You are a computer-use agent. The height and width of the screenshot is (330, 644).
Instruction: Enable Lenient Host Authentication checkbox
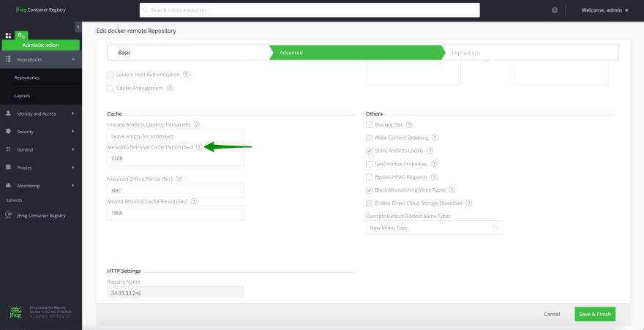pyautogui.click(x=110, y=75)
